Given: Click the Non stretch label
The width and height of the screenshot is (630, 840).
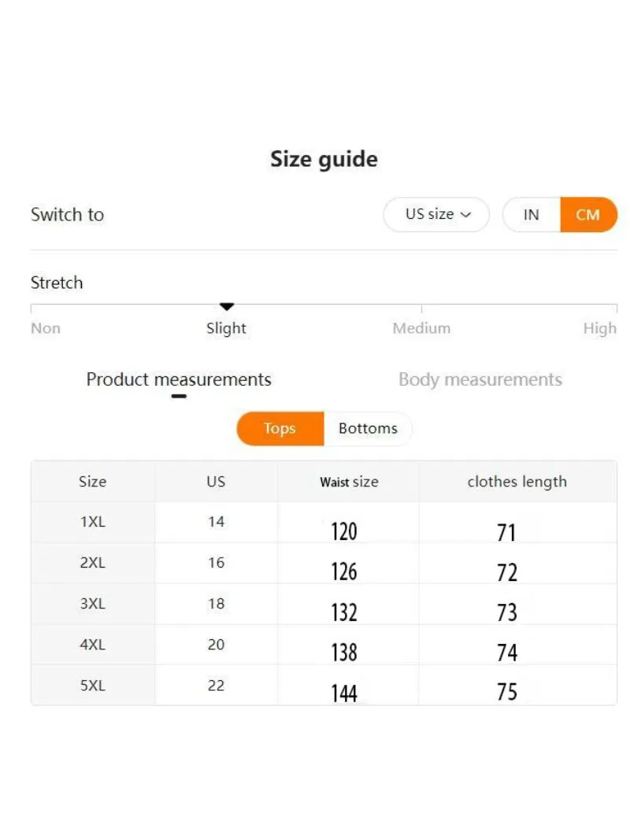Looking at the screenshot, I should tap(46, 328).
